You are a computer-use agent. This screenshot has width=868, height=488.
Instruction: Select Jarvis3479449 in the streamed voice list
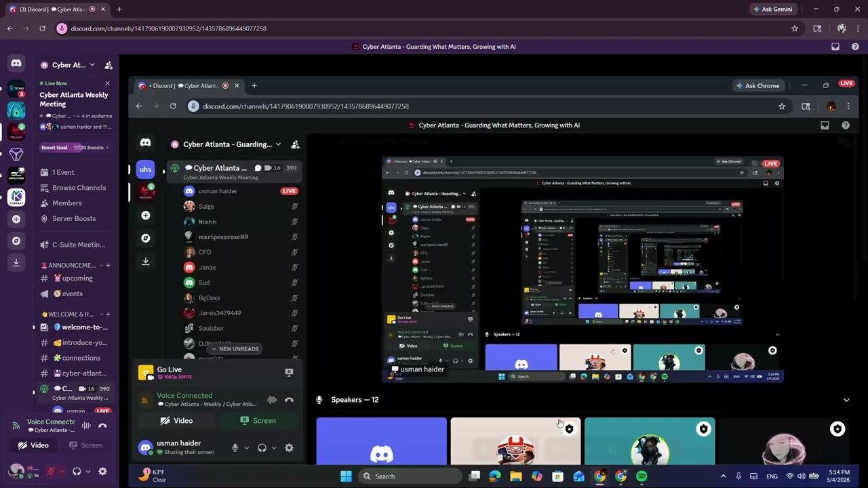tap(241, 313)
